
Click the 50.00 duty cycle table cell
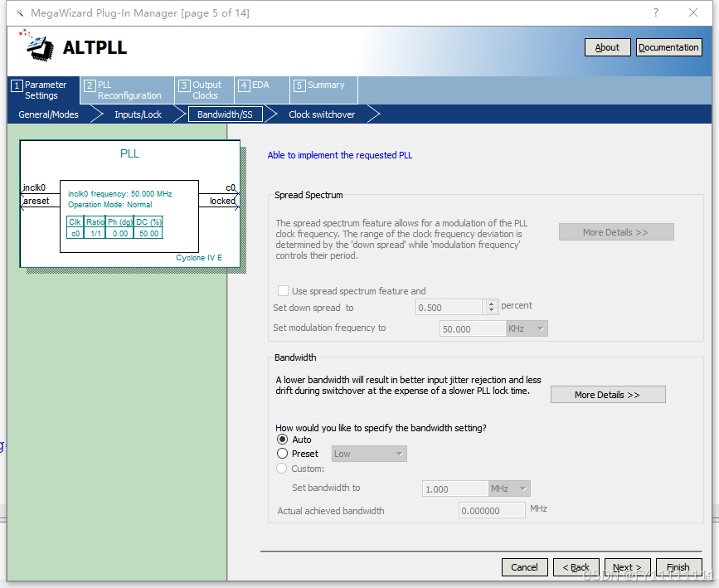[148, 233]
